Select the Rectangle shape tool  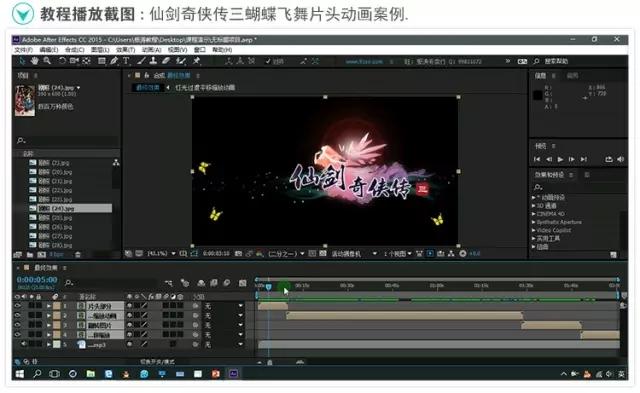click(102, 61)
